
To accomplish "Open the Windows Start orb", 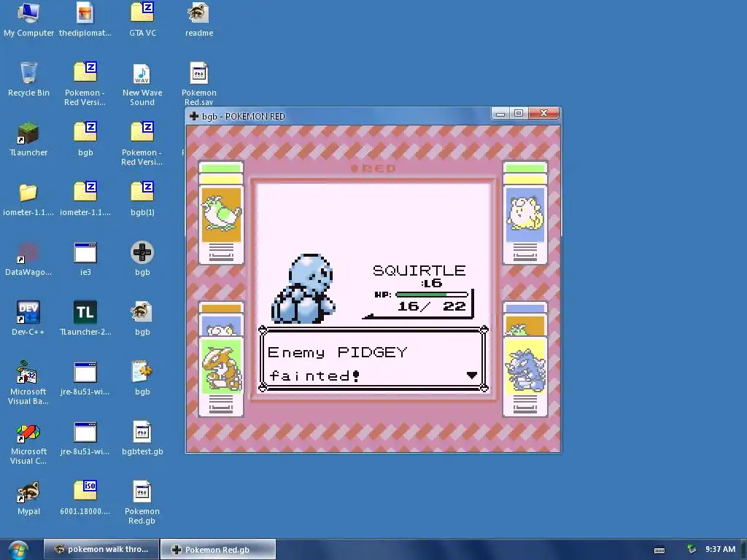I will 18,550.
